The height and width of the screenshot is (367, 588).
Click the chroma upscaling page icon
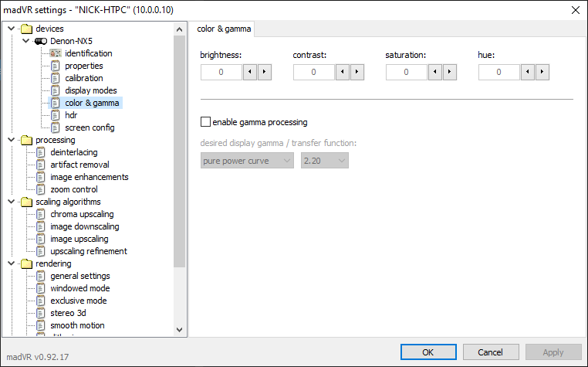pos(41,214)
